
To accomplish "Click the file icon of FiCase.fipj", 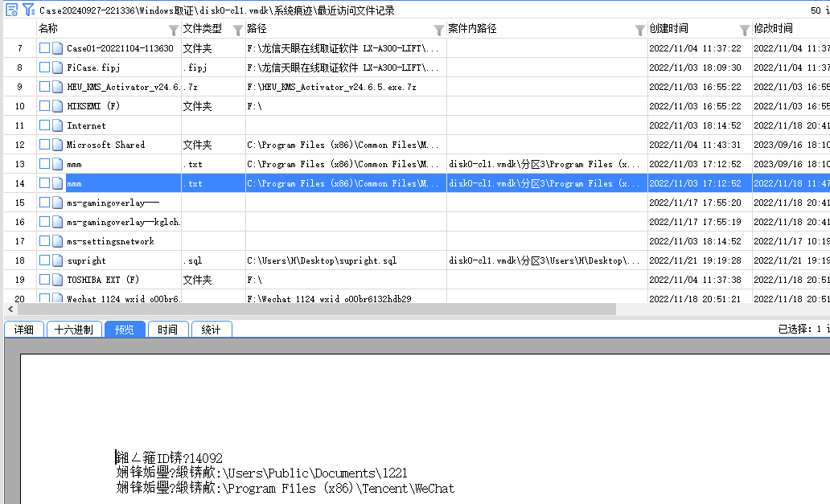I will [57, 68].
